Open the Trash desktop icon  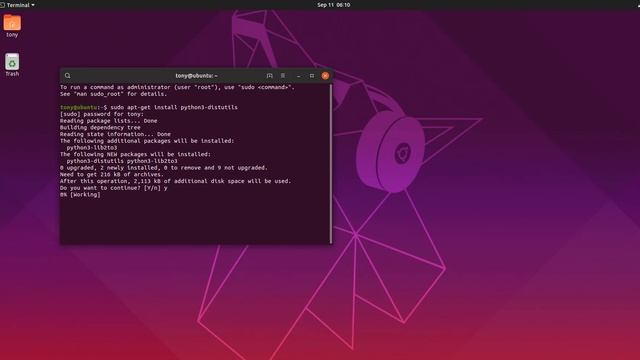pos(12,62)
